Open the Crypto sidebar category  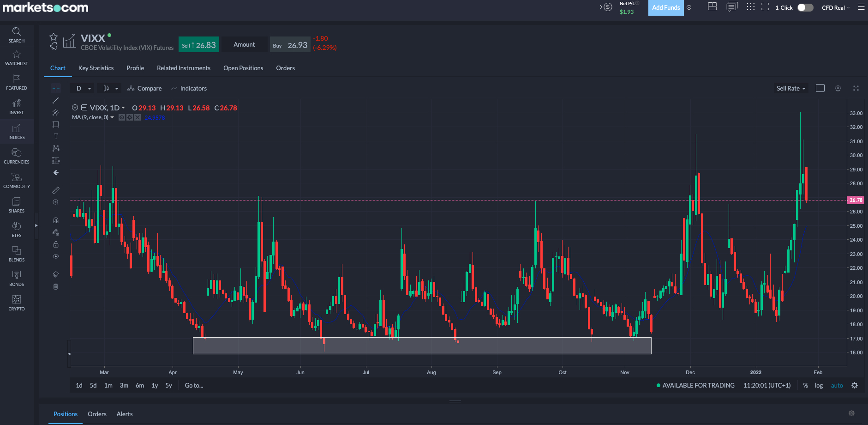pos(17,304)
